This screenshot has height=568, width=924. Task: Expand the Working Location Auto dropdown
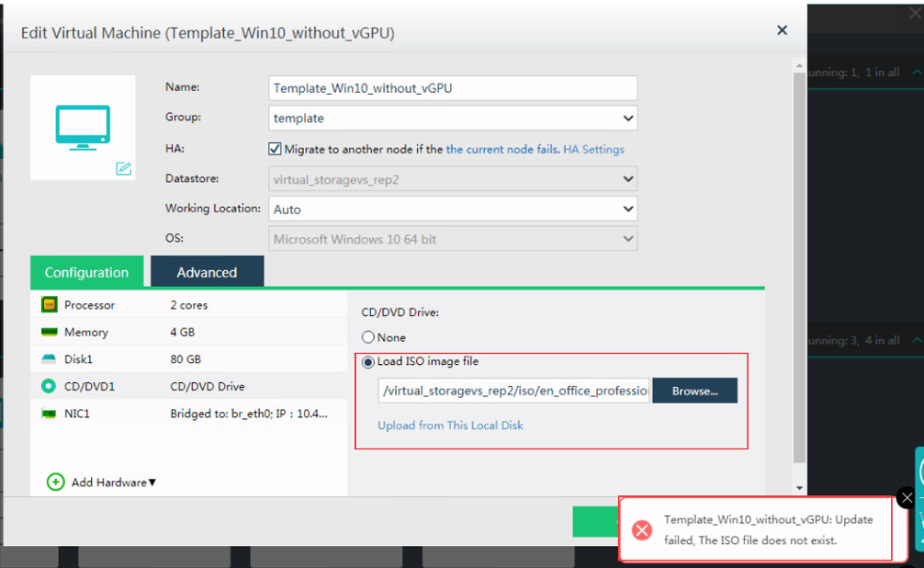(x=453, y=210)
